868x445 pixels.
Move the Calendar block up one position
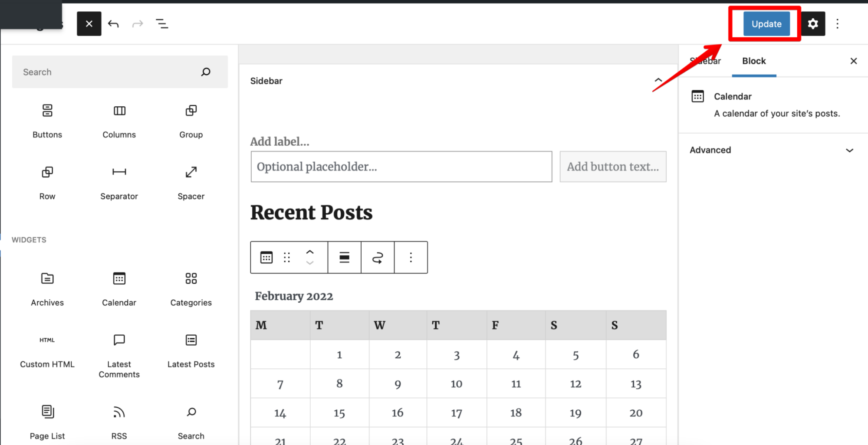pos(310,252)
